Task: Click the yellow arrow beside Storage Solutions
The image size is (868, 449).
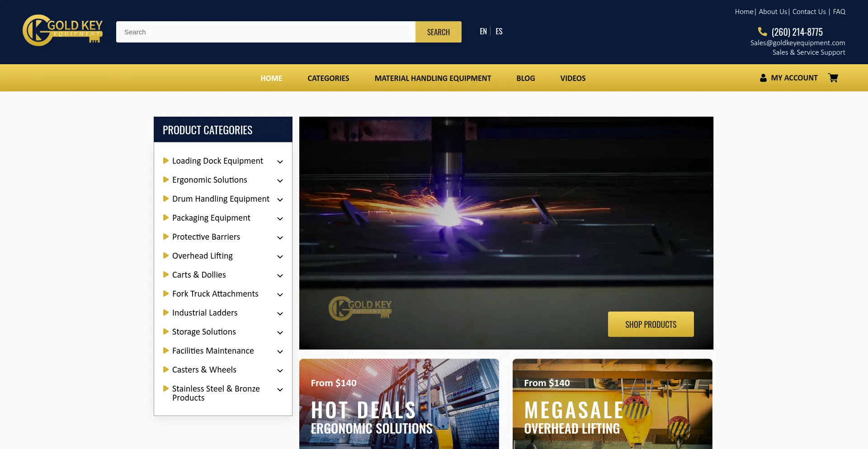Action: [165, 331]
